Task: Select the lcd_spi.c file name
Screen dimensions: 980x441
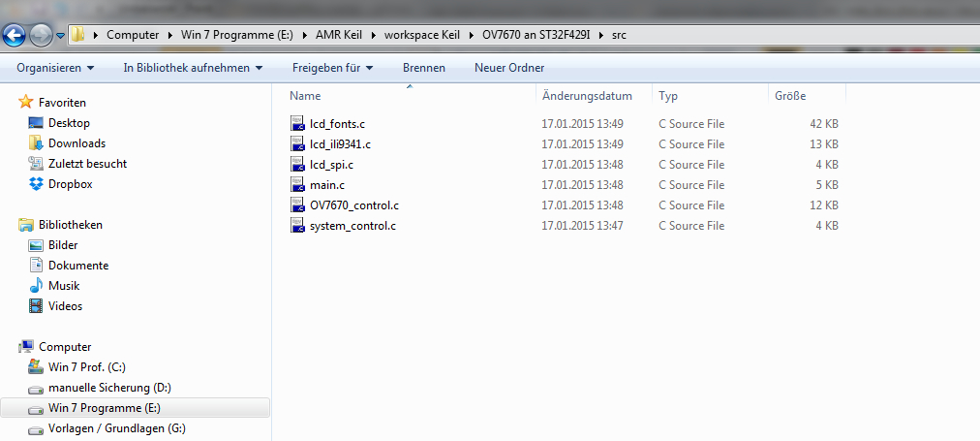Action: pos(332,165)
